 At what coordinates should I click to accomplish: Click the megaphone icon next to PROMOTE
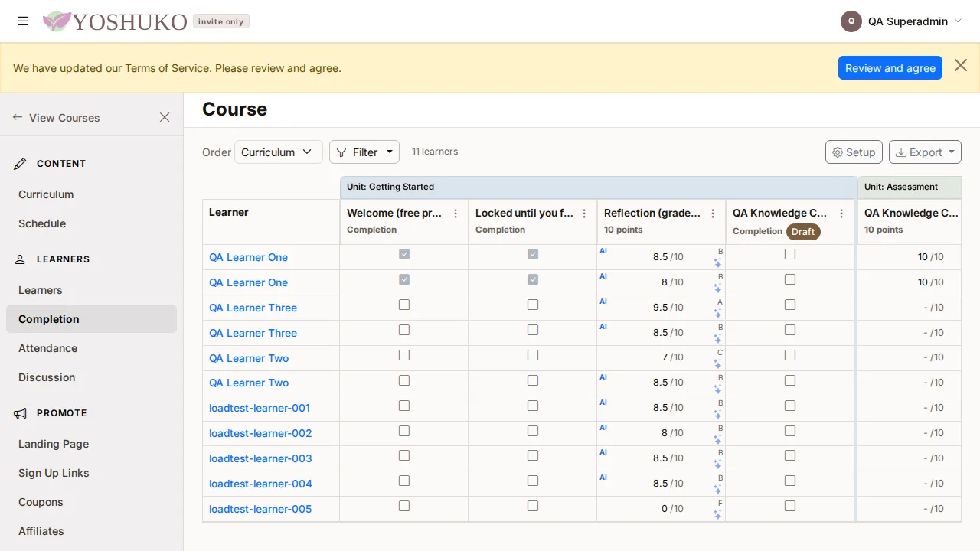pyautogui.click(x=21, y=413)
